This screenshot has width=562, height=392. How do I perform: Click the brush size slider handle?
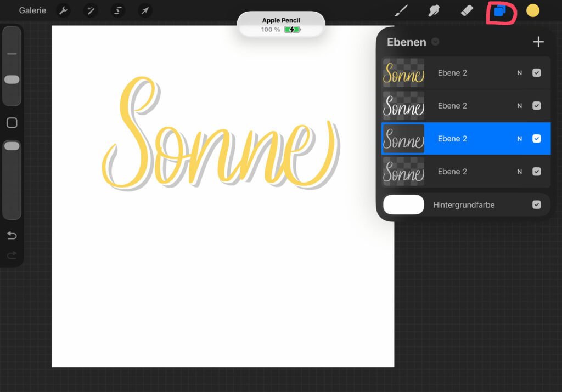(x=12, y=79)
